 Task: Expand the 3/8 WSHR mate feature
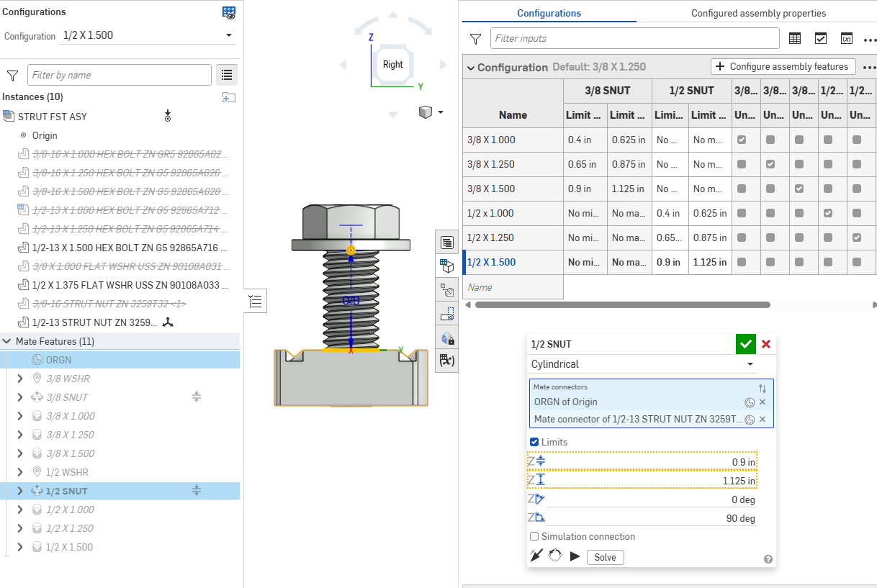(x=20, y=379)
